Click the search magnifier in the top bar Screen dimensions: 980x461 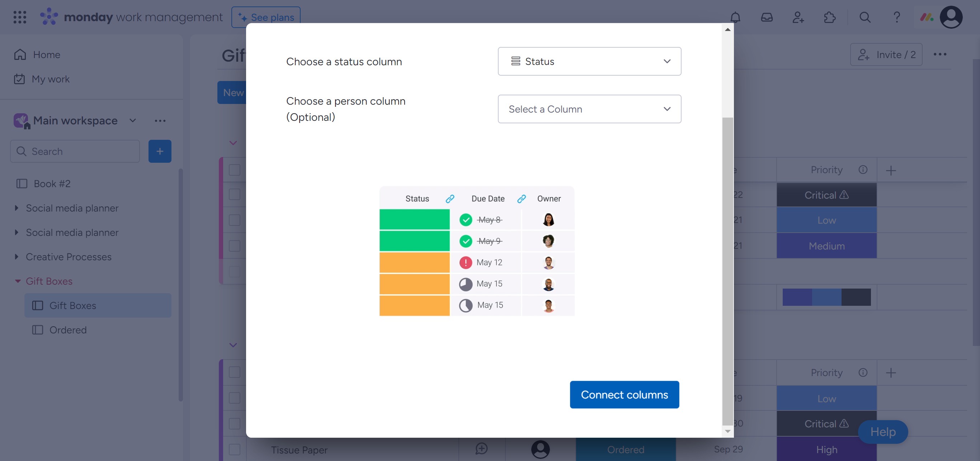(x=865, y=17)
